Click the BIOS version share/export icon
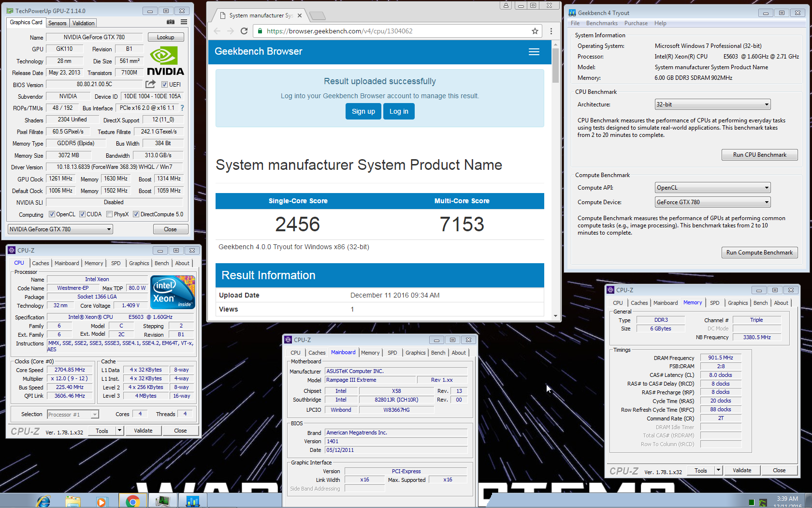The height and width of the screenshot is (508, 812). [x=151, y=84]
